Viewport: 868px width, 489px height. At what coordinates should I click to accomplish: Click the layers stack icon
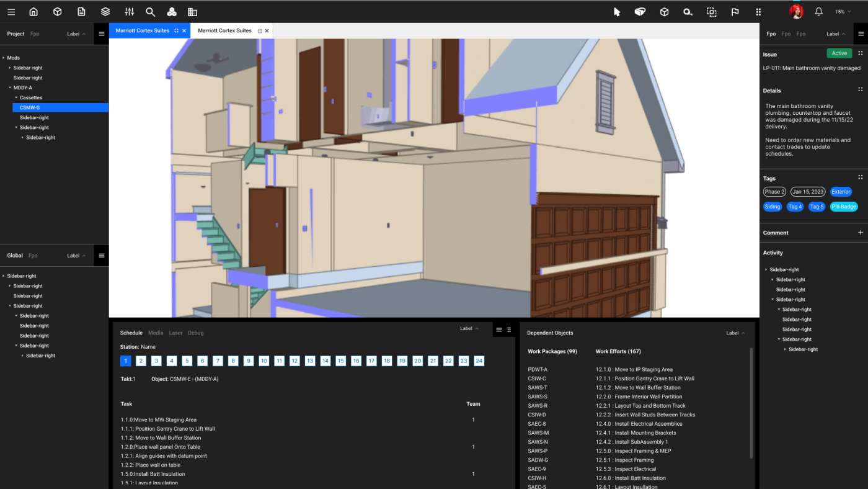(105, 12)
